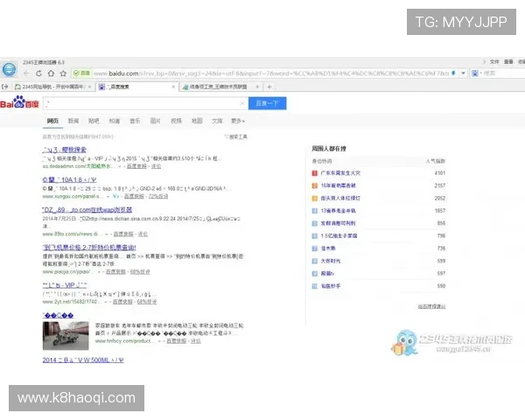Select the 音乐 search category

click(x=135, y=121)
